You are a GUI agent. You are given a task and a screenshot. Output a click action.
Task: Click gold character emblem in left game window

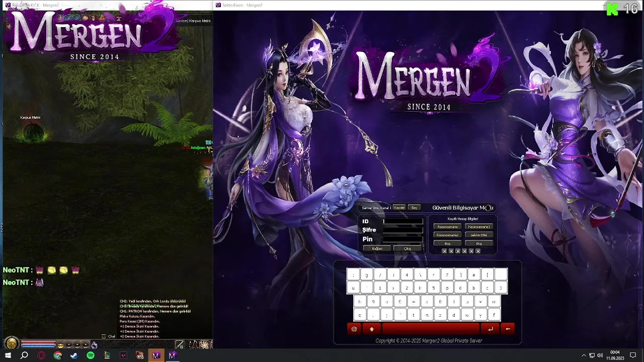tap(11, 344)
